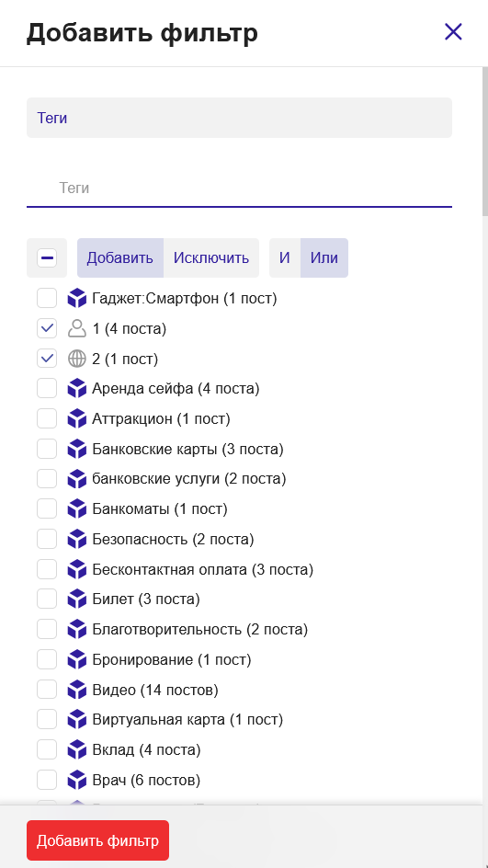Click the cube icon beside Аренда сейфа
This screenshot has height=868, width=488.
77,389
